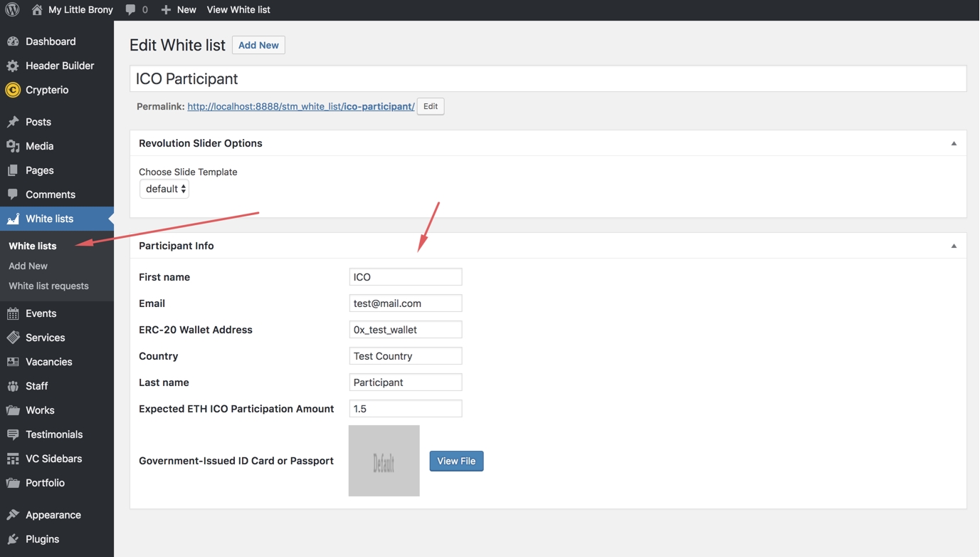Collapse the Revolution Slider Options panel
This screenshot has width=980, height=557.
pos(954,143)
